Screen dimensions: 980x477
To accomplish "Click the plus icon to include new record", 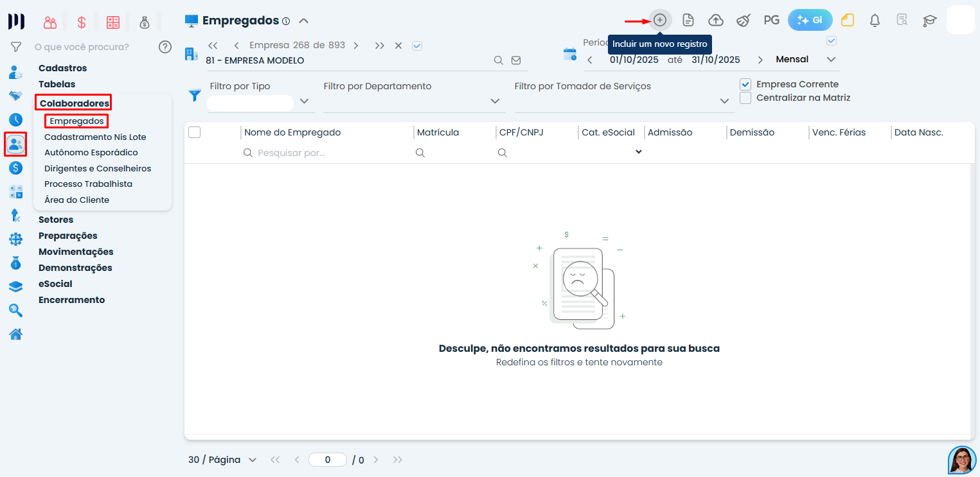I will click(660, 20).
